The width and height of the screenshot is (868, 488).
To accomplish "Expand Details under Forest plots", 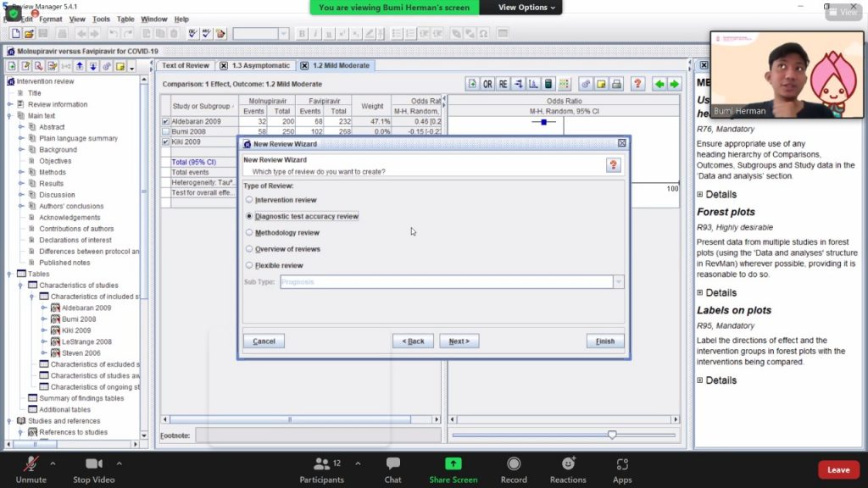I will click(717, 292).
